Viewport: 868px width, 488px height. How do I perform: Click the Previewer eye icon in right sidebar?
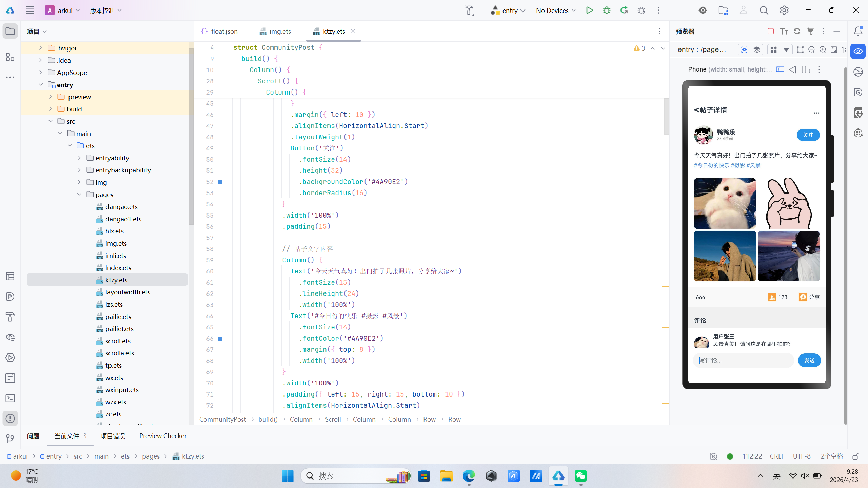tap(858, 52)
